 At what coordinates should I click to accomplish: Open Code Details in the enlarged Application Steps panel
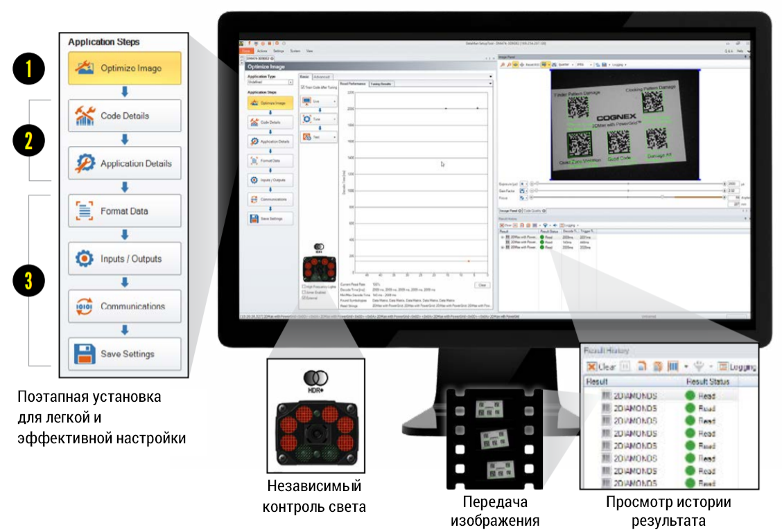pyautogui.click(x=125, y=116)
